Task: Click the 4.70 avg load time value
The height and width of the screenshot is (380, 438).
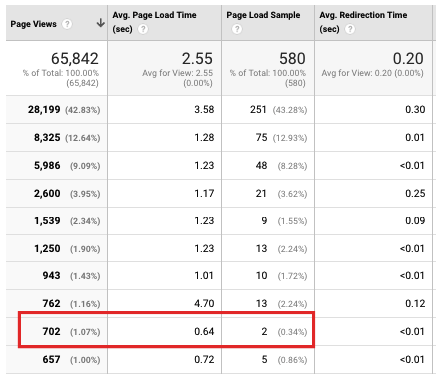Action: tap(204, 303)
